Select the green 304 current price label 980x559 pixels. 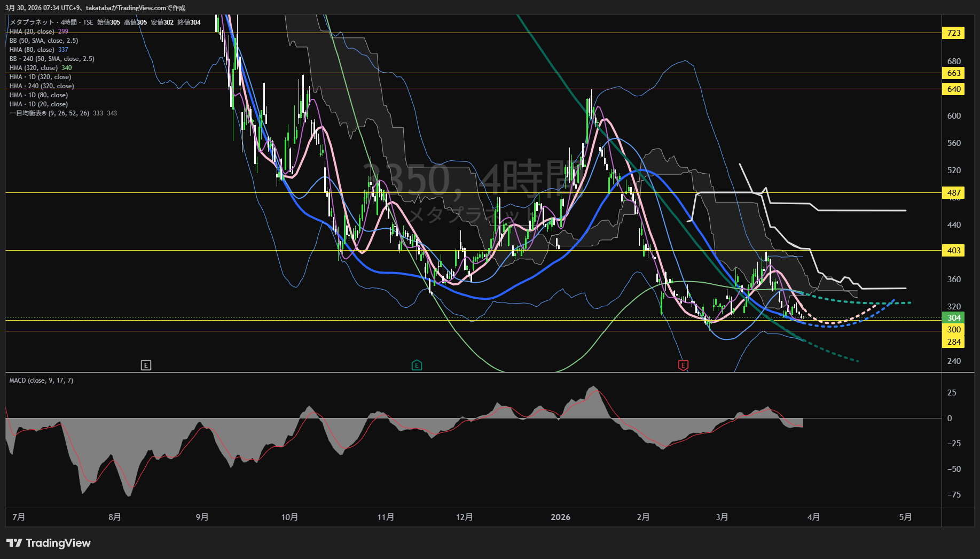[x=953, y=317]
